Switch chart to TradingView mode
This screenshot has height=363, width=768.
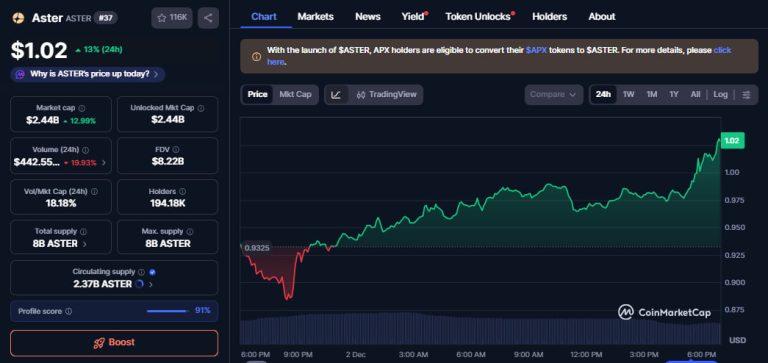[386, 95]
